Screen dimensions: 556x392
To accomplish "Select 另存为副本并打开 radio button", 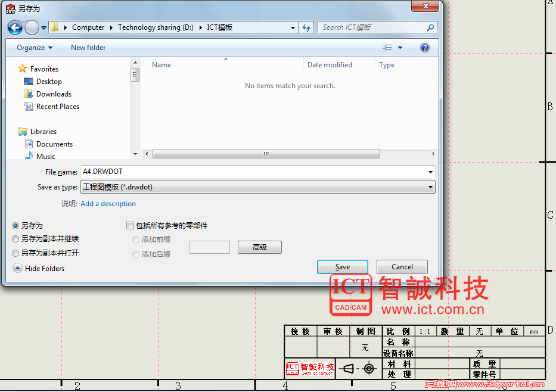I will point(15,253).
